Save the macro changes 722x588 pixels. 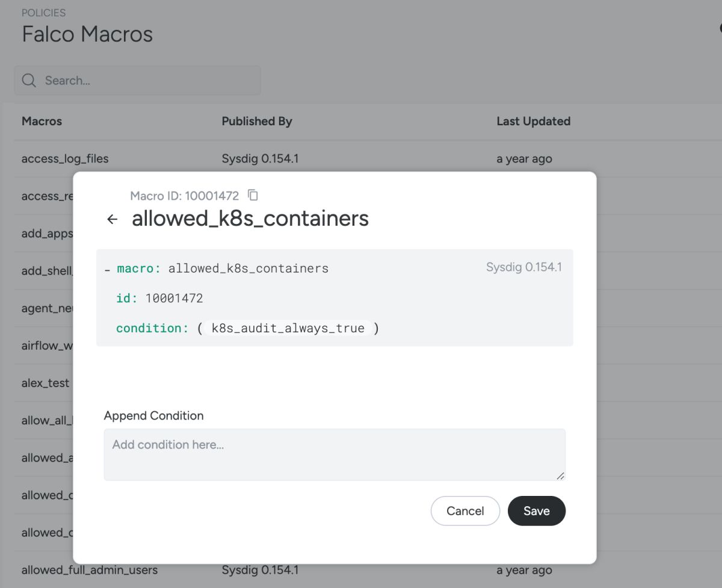(x=536, y=511)
